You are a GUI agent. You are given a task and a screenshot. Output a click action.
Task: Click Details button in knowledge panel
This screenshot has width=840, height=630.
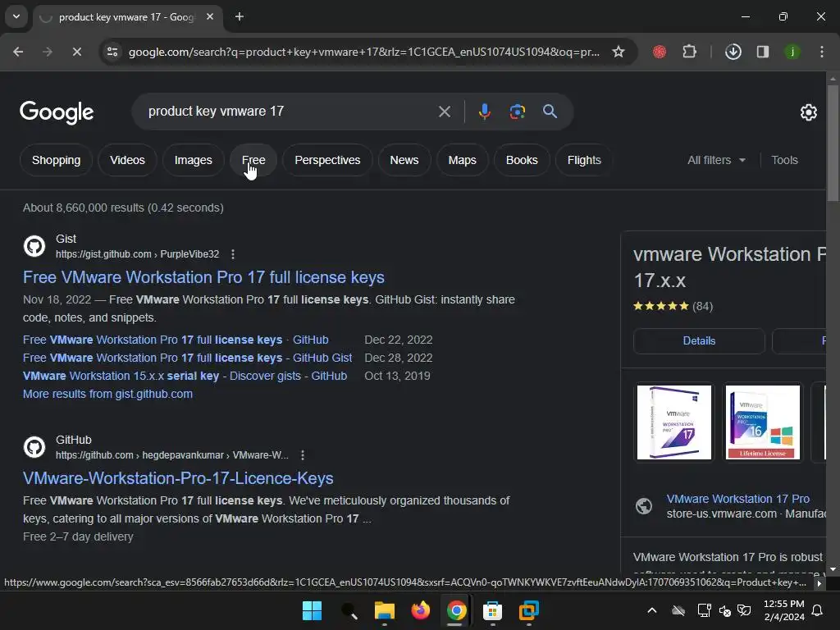[x=699, y=341]
